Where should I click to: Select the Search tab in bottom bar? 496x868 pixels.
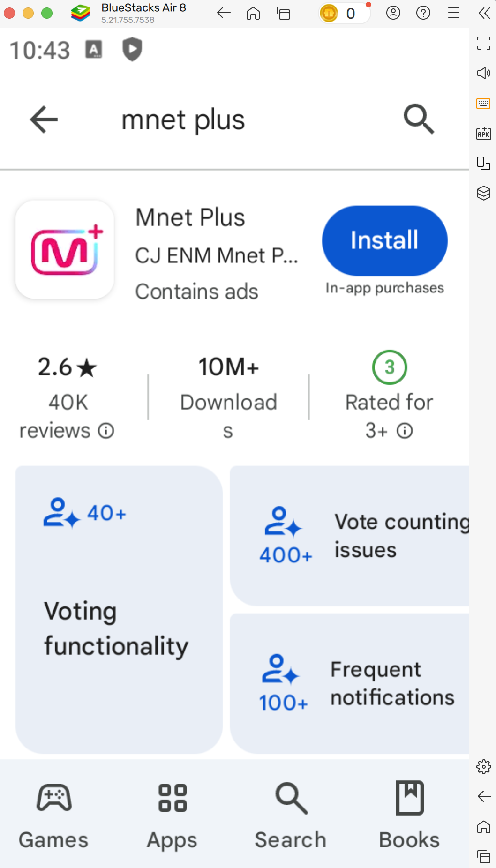tap(291, 815)
